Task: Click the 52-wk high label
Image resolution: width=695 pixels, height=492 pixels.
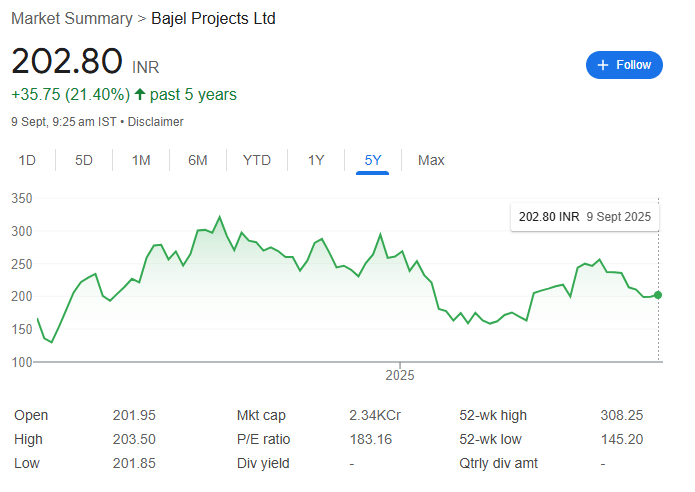Action: click(x=493, y=415)
